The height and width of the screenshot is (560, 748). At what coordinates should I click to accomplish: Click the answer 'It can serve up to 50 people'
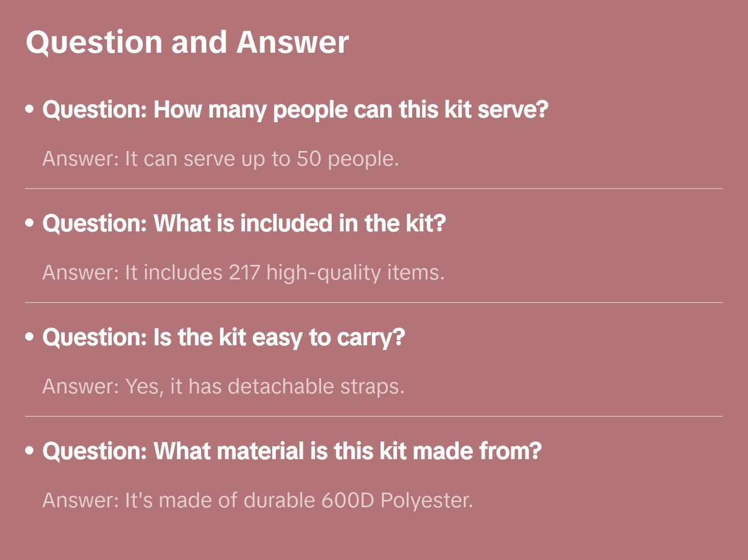(220, 159)
